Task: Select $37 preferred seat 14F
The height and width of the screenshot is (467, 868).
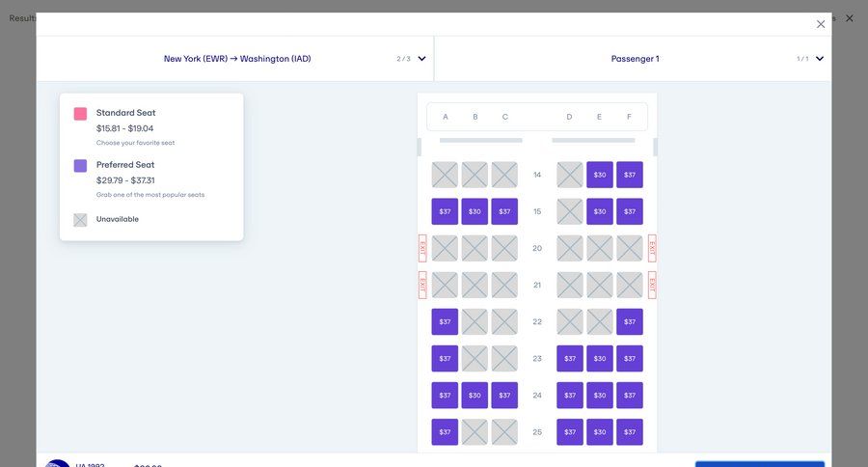Action: 630,175
